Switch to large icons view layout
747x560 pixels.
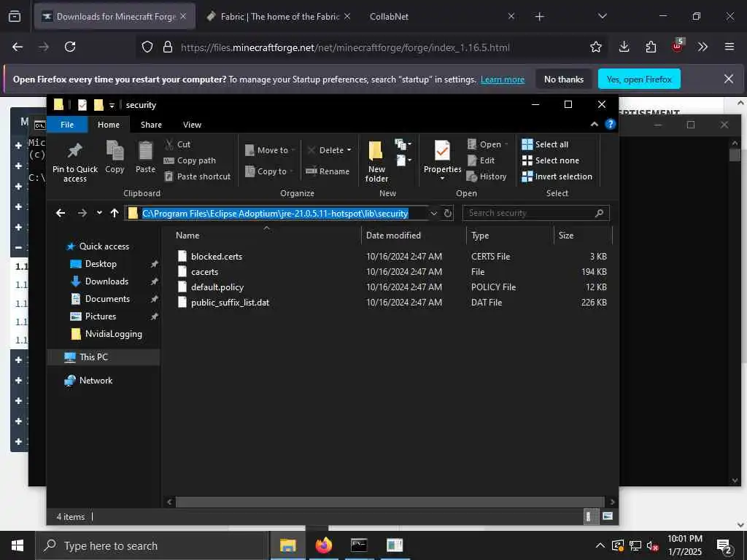(608, 516)
